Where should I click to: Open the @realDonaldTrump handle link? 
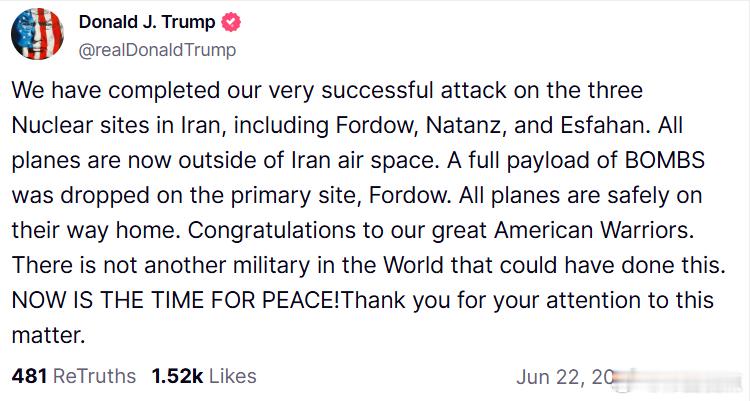coord(157,50)
